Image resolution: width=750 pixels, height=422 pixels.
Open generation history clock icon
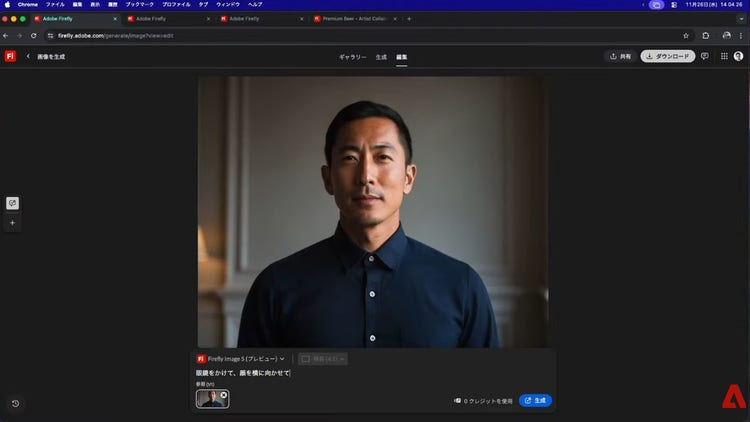point(15,403)
